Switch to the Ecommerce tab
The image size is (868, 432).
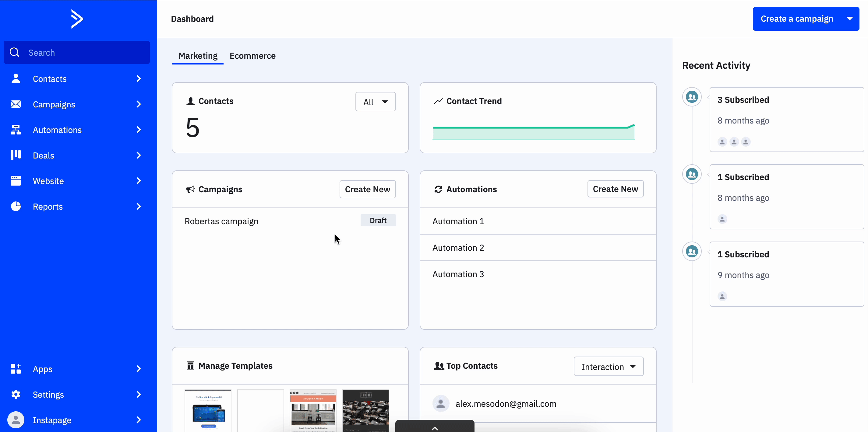tap(252, 56)
